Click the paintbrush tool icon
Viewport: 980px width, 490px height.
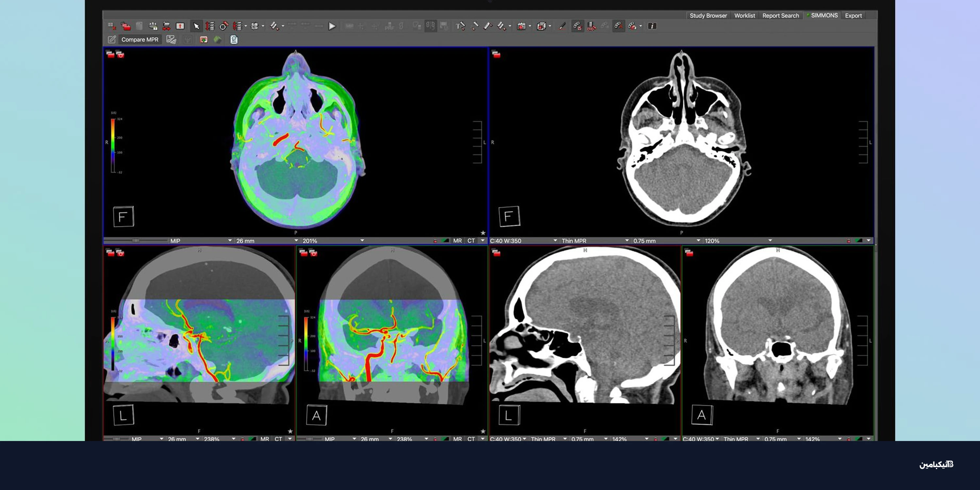[x=562, y=26]
